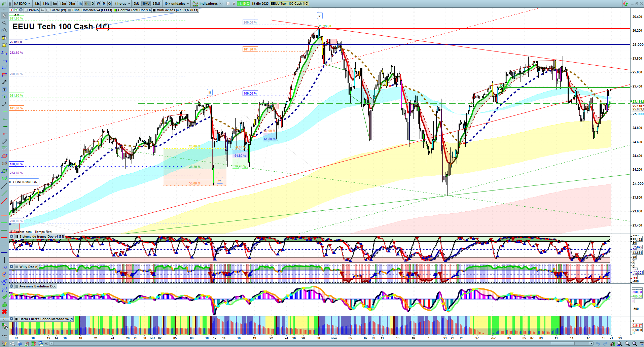Select the text box tool
This screenshot has height=347, width=644.
click(4, 90)
